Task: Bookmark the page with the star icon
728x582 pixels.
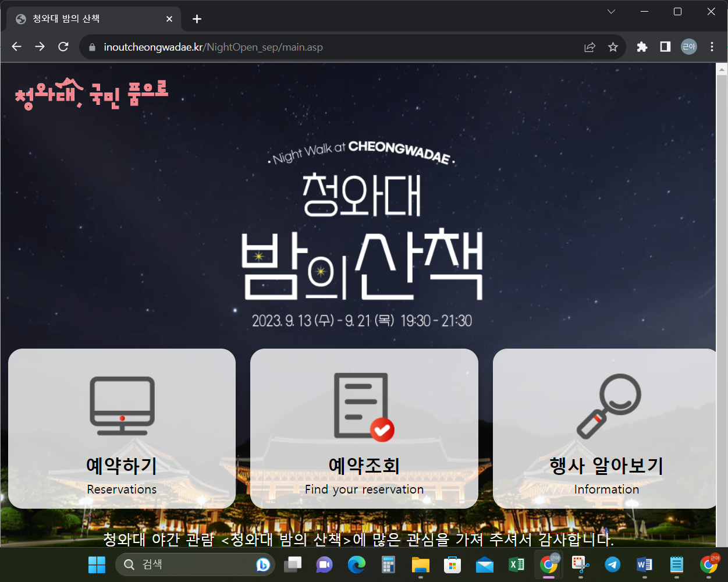Action: pos(613,47)
